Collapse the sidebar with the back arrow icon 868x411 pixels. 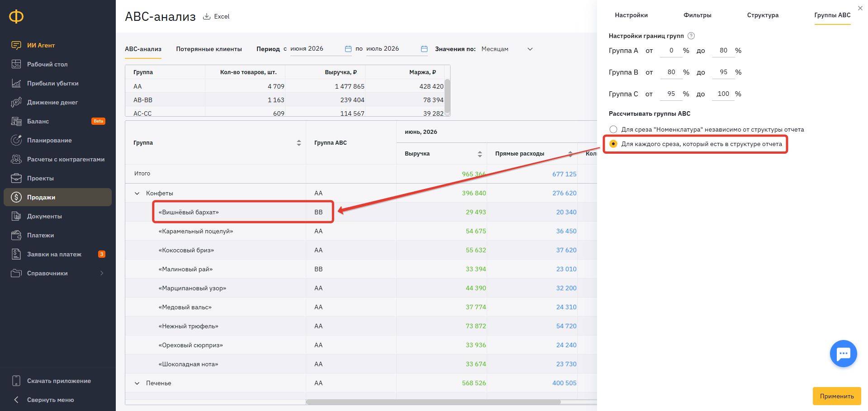[x=16, y=400]
